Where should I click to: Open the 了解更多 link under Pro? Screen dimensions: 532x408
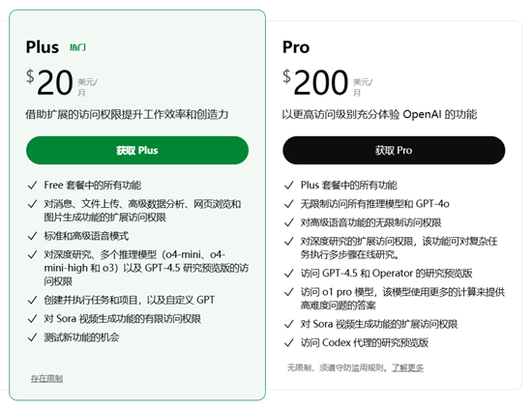pos(407,367)
